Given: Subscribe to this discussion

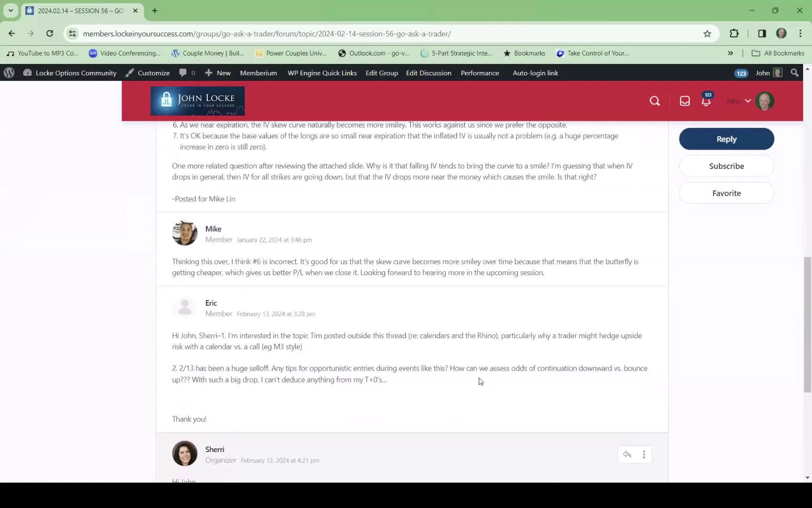Looking at the screenshot, I should [726, 166].
